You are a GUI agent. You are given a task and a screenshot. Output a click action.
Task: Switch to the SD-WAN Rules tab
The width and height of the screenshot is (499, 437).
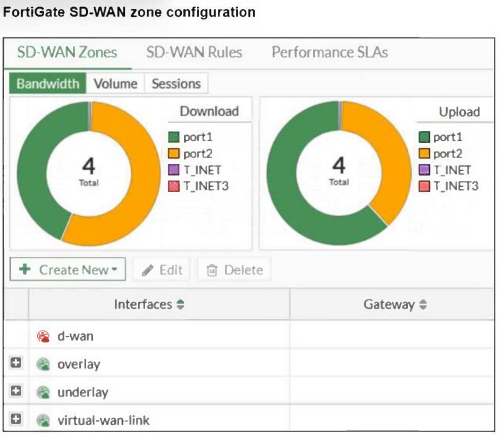coord(194,52)
